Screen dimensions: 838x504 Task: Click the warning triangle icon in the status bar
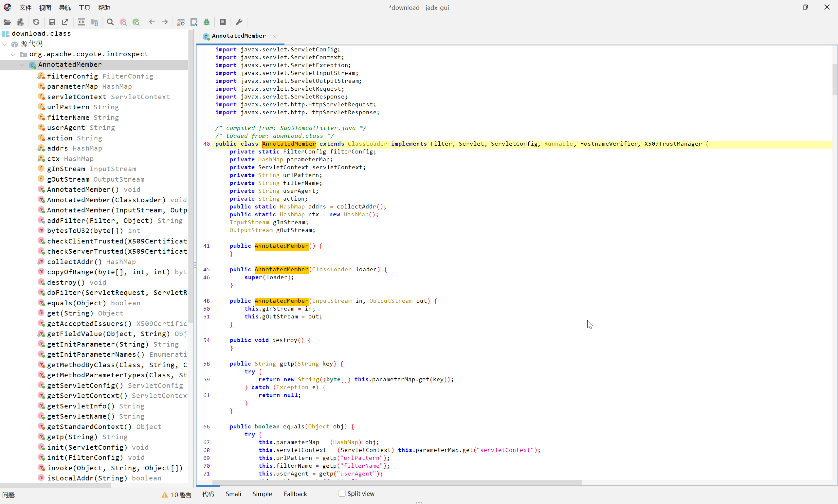165,495
